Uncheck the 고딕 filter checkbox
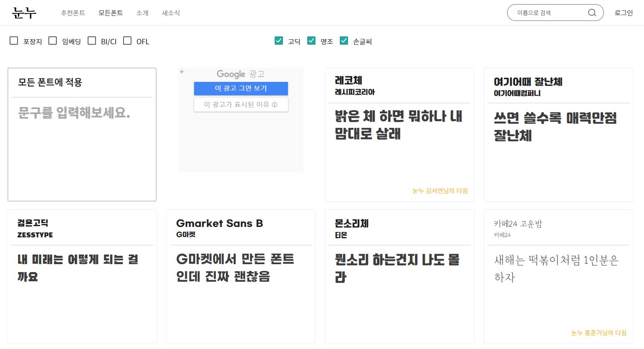The height and width of the screenshot is (349, 644). pos(279,41)
